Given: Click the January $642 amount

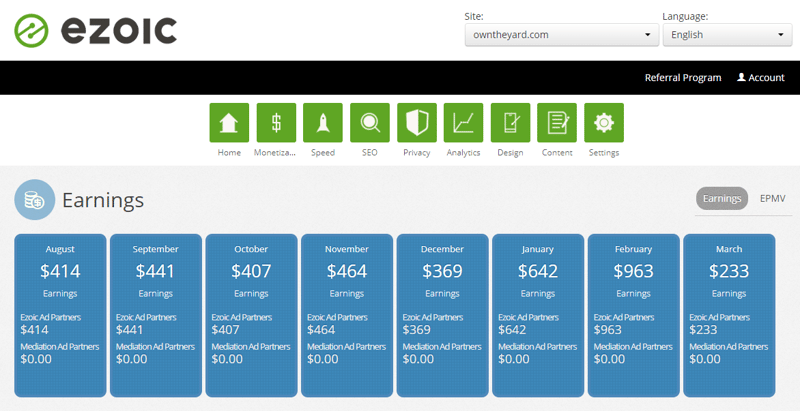Looking at the screenshot, I should coord(538,271).
